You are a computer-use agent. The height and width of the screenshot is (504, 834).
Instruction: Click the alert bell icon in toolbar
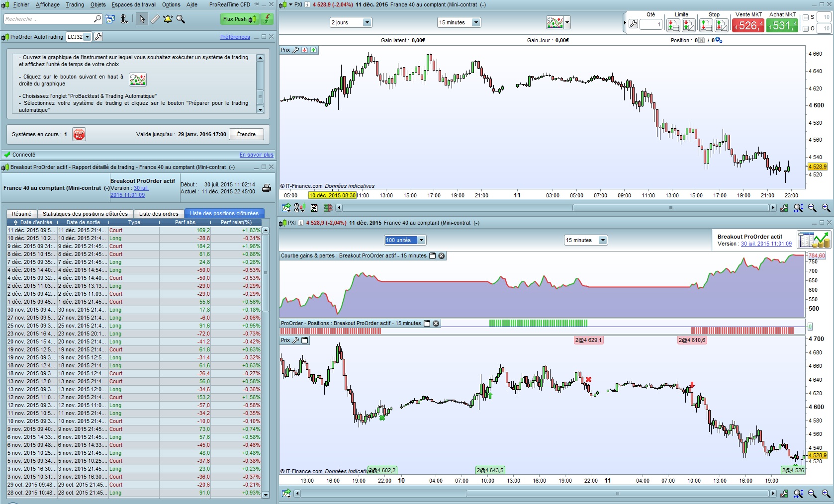click(168, 19)
